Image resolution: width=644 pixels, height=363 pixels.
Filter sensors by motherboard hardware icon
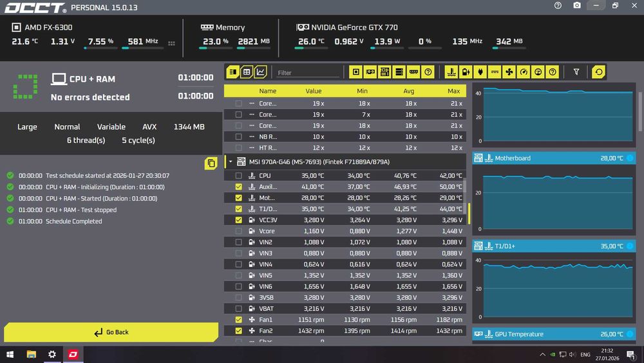(x=384, y=72)
